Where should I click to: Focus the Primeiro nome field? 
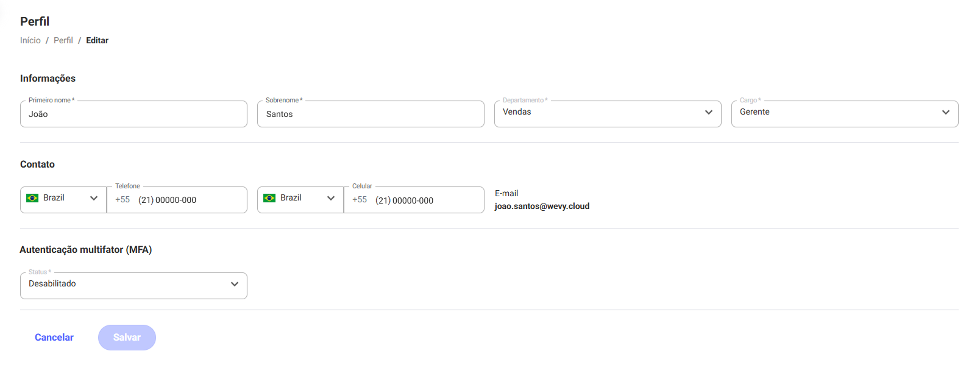[x=133, y=114]
